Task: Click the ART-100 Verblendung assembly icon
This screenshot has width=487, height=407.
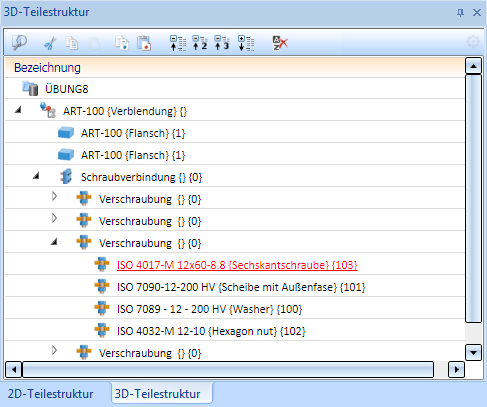Action: pos(48,110)
